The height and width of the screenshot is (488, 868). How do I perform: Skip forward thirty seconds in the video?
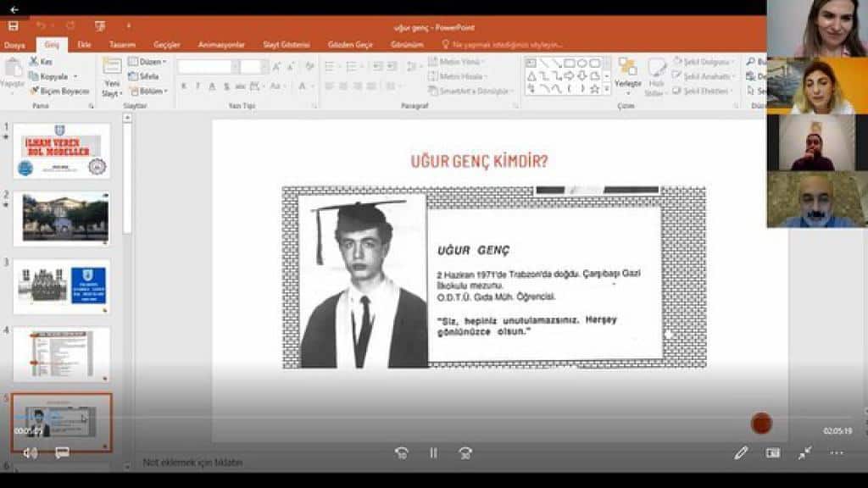465,453
